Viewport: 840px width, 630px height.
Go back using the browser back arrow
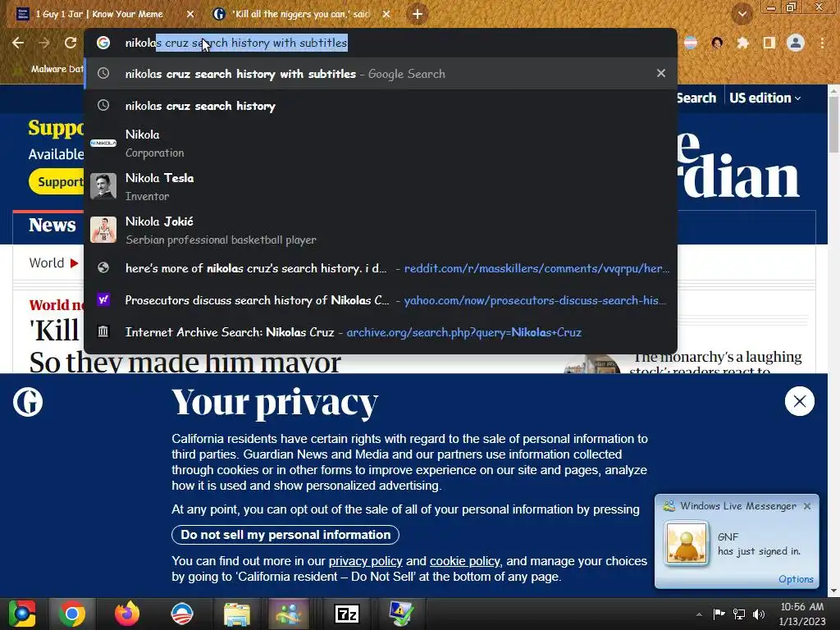coord(18,43)
